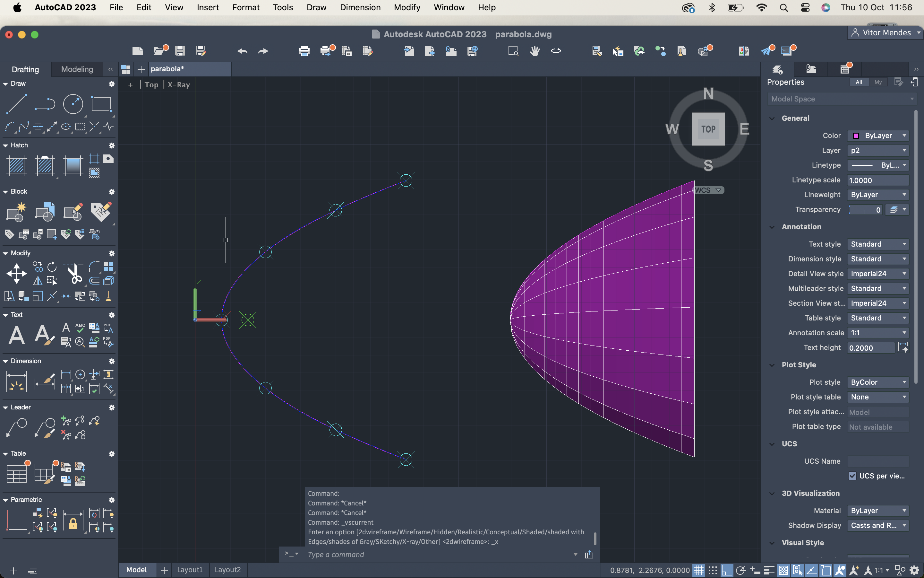Toggle UCS per viewport checkbox
Viewport: 924px width, 578px height.
[x=852, y=476]
